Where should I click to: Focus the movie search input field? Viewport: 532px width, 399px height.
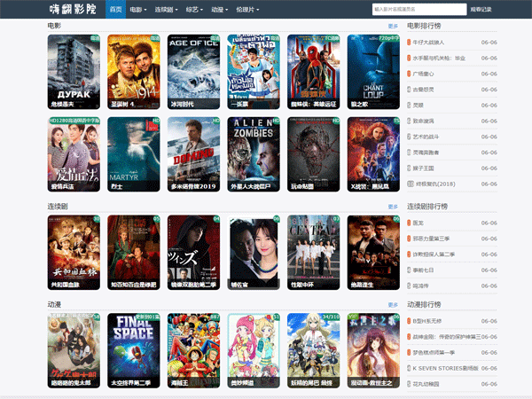(419, 9)
